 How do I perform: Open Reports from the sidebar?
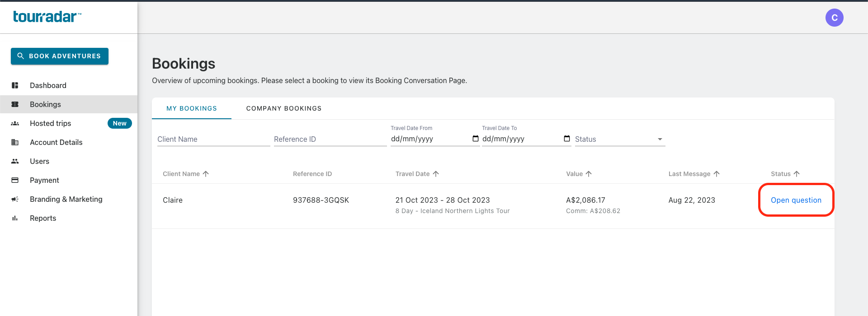click(x=69, y=218)
